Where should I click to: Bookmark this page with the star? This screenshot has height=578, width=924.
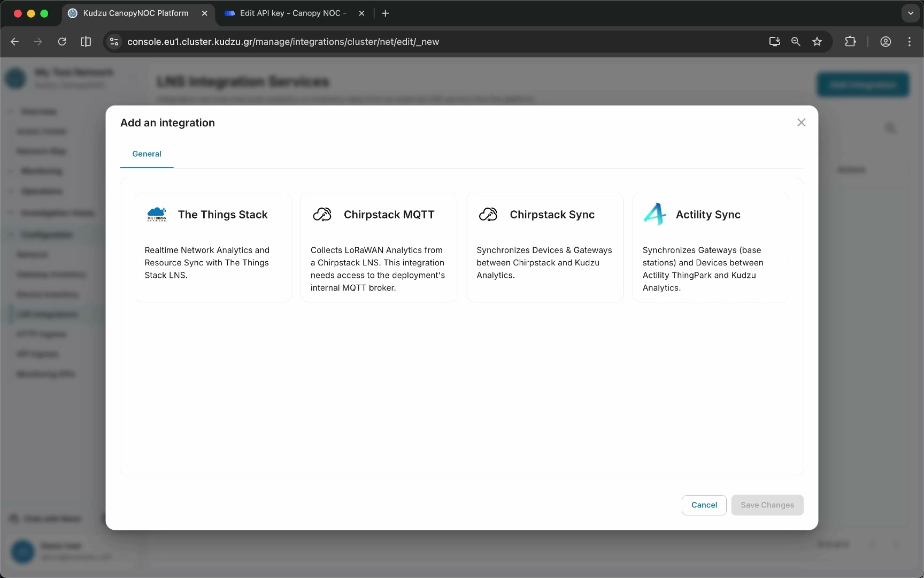817,42
